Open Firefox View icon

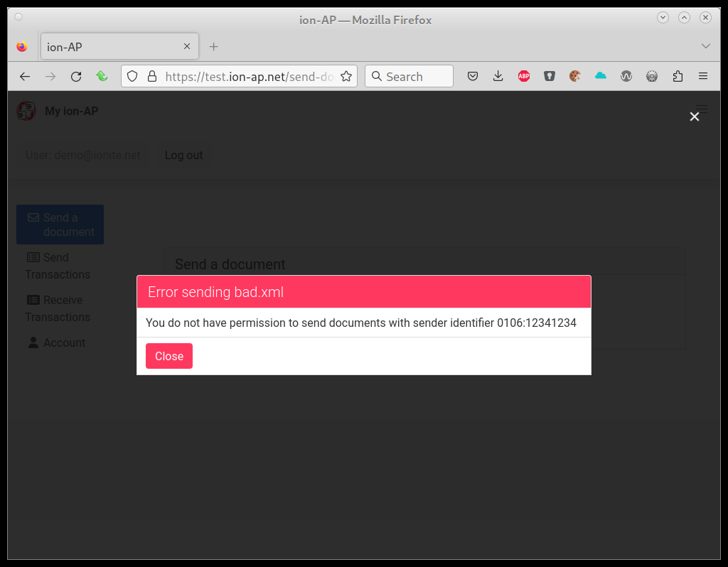pyautogui.click(x=22, y=46)
